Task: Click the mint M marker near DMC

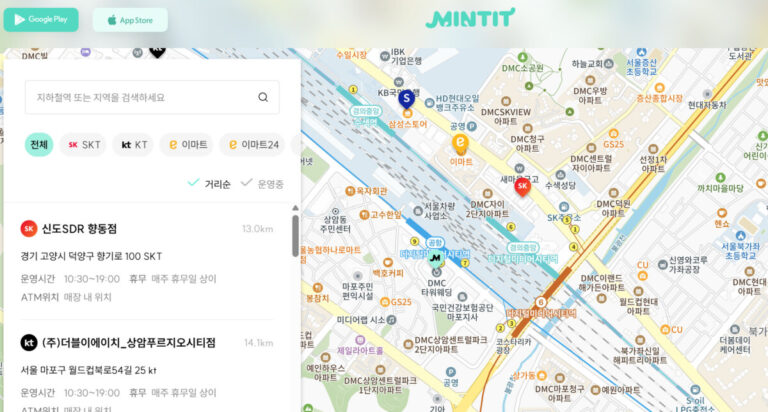Action: [x=435, y=258]
